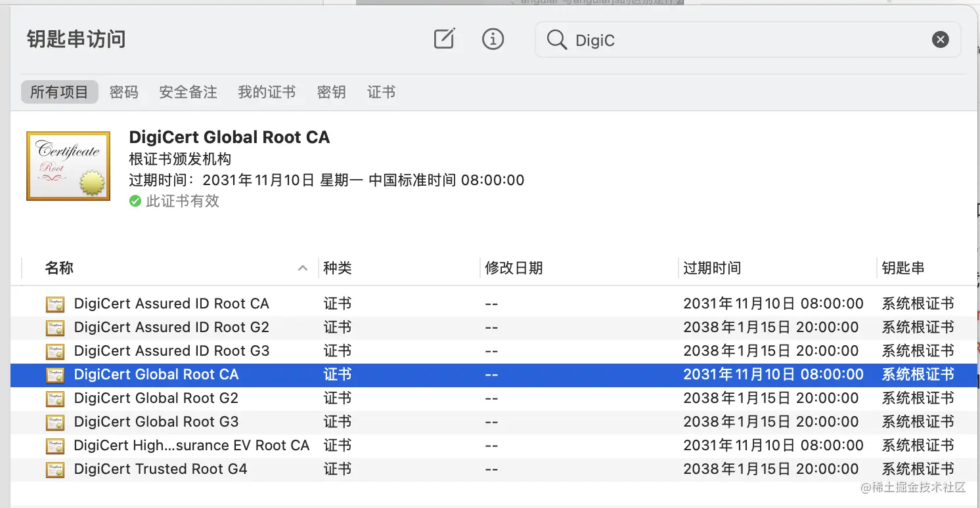This screenshot has width=980, height=508.
Task: Clear the search field with the X button
Action: (x=940, y=39)
